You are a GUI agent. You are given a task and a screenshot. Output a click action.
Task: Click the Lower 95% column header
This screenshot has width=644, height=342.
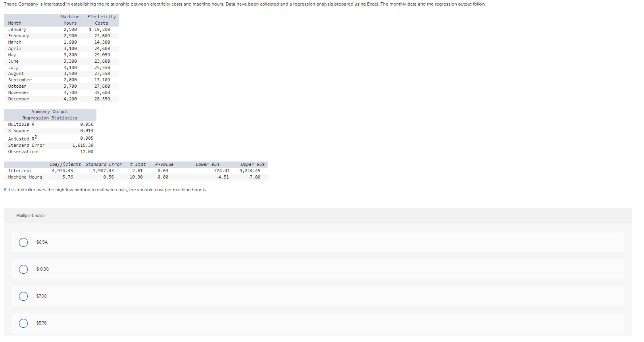208,165
